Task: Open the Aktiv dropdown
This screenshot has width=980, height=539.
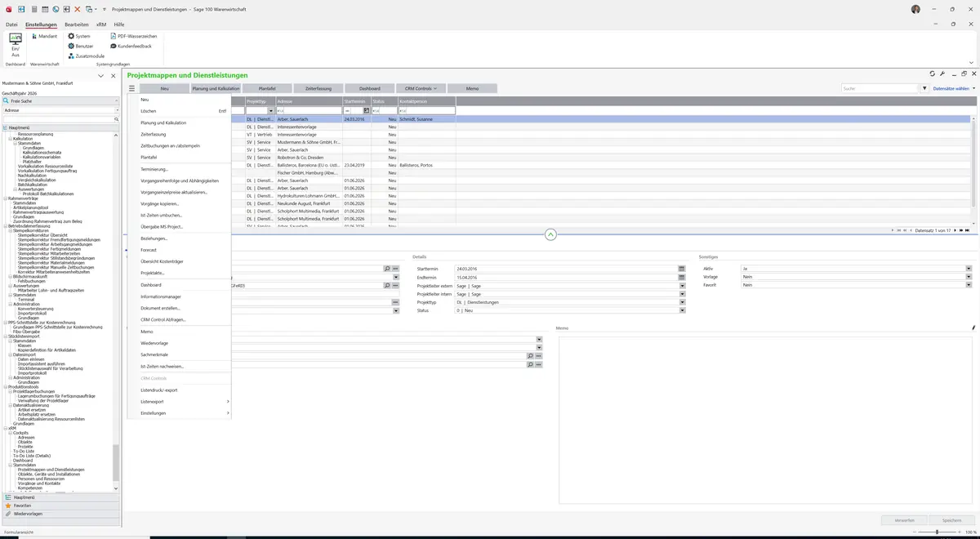Action: pyautogui.click(x=969, y=269)
